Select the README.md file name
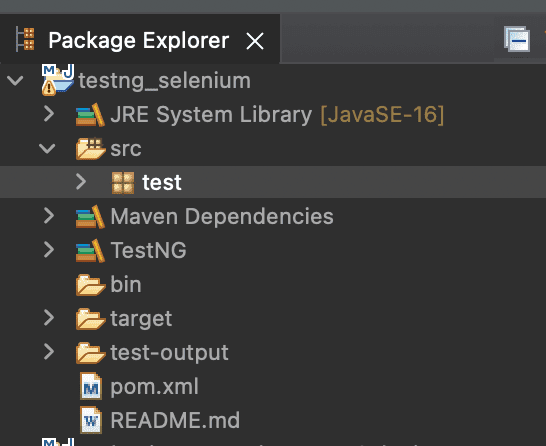 click(175, 420)
